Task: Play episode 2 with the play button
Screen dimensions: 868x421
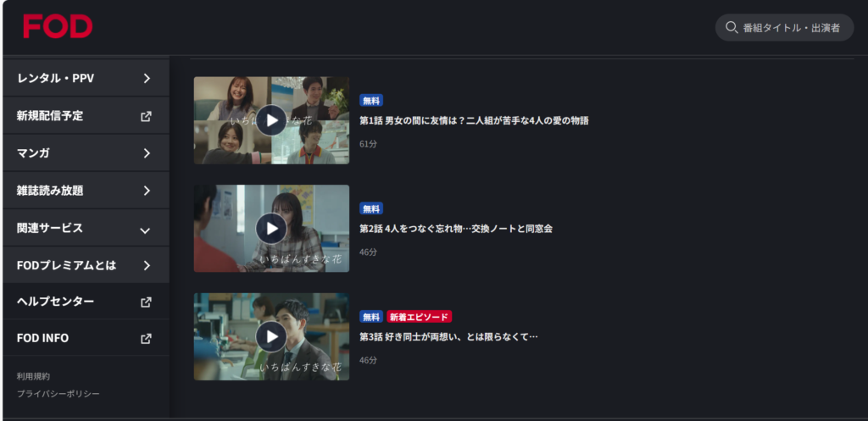Action: coord(271,229)
